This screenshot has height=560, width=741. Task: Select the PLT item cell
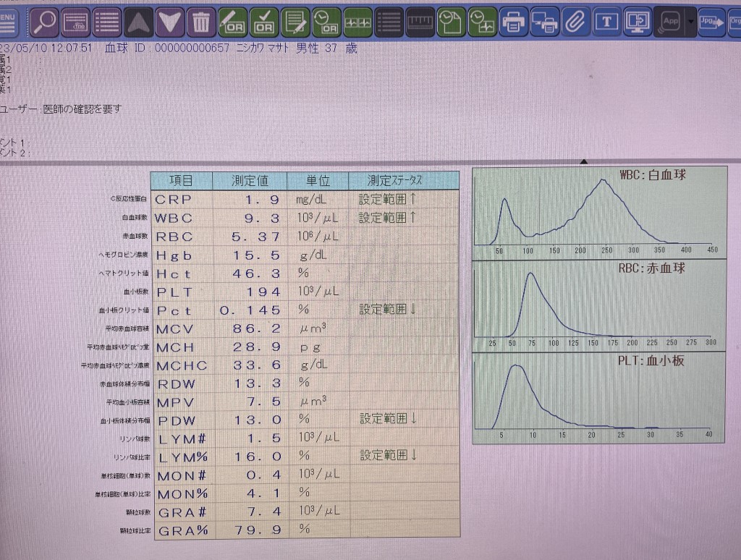182,292
